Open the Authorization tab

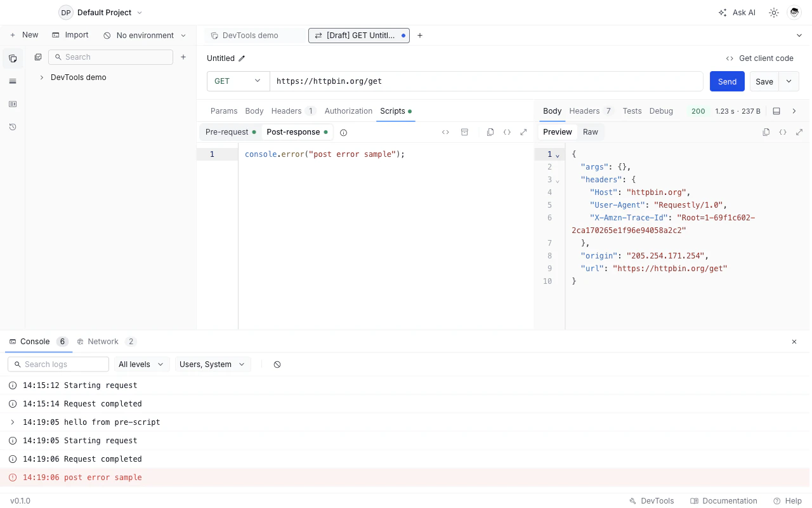348,111
